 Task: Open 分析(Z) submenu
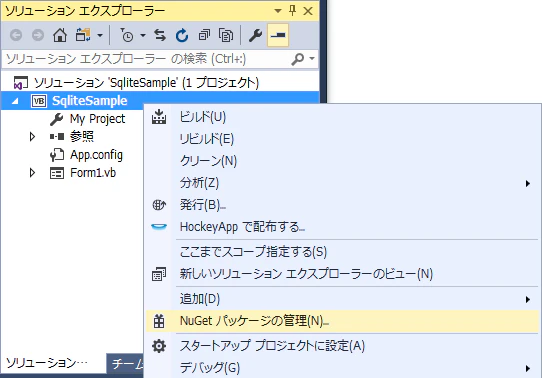pyautogui.click(x=342, y=183)
